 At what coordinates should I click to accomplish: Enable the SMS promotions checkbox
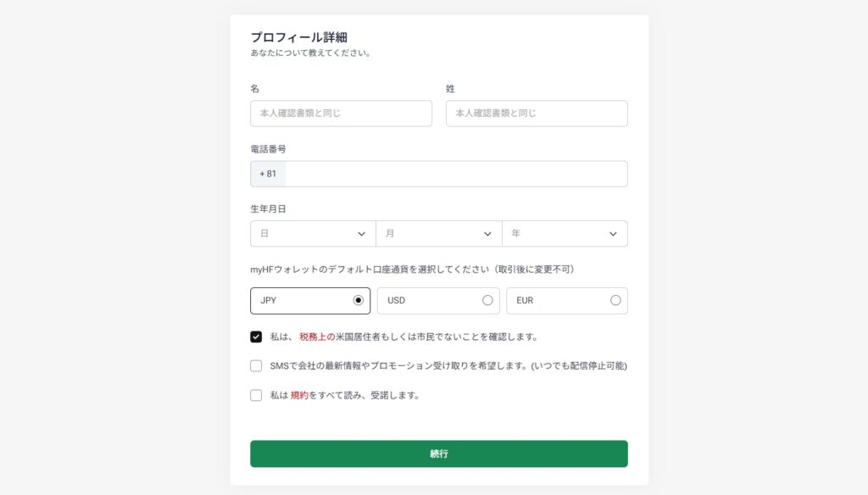pos(256,366)
